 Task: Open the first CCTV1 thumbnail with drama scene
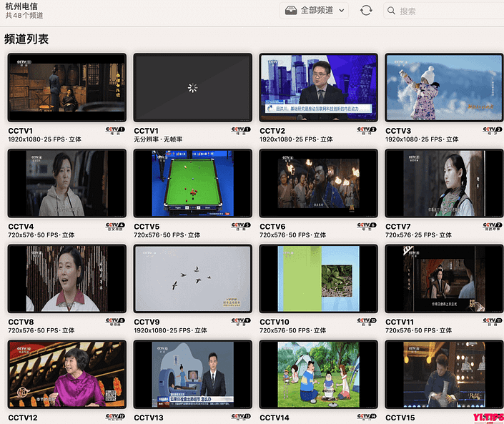pos(67,87)
